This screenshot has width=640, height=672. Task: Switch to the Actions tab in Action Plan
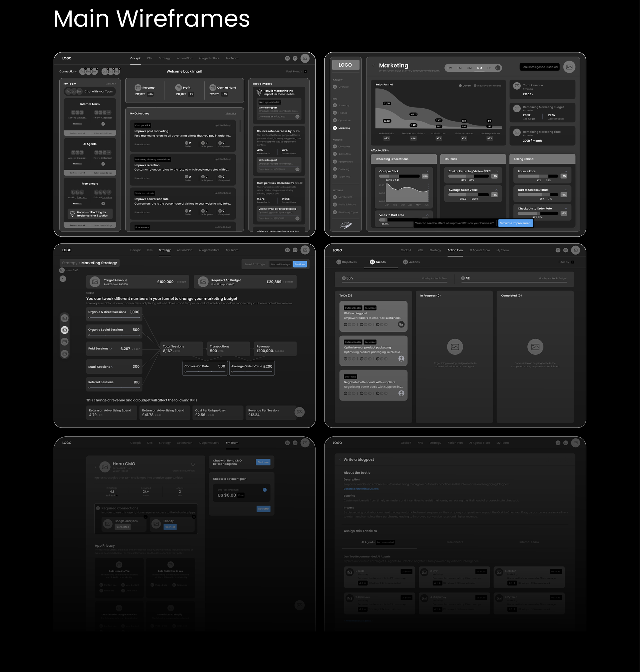[x=411, y=262]
